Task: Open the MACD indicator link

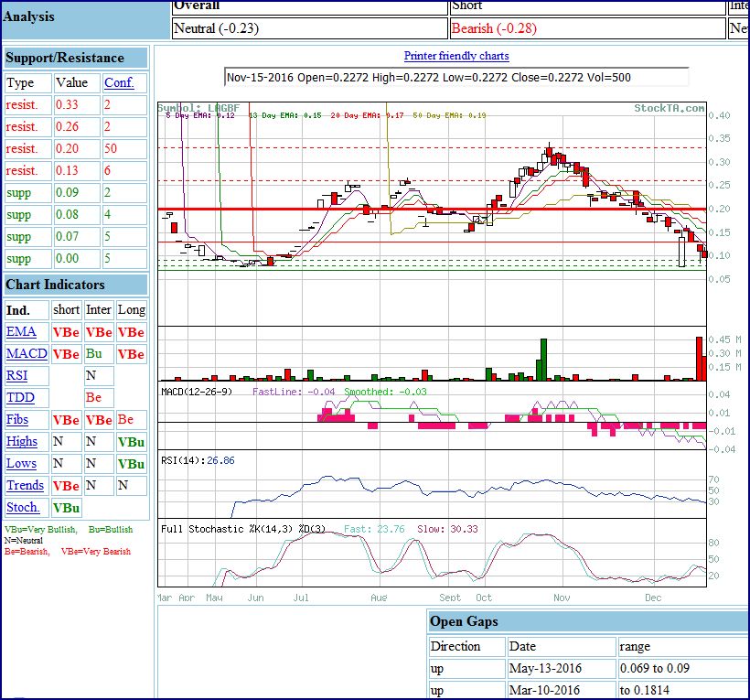Action: (27, 354)
